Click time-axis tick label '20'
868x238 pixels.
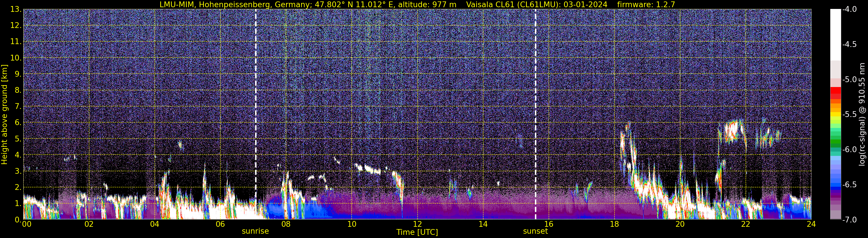pyautogui.click(x=680, y=224)
